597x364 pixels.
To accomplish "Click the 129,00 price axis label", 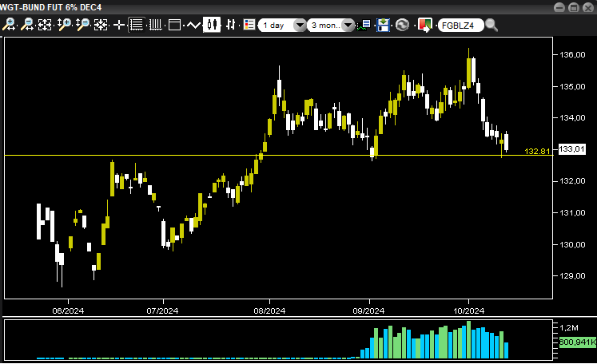I will 572,275.
